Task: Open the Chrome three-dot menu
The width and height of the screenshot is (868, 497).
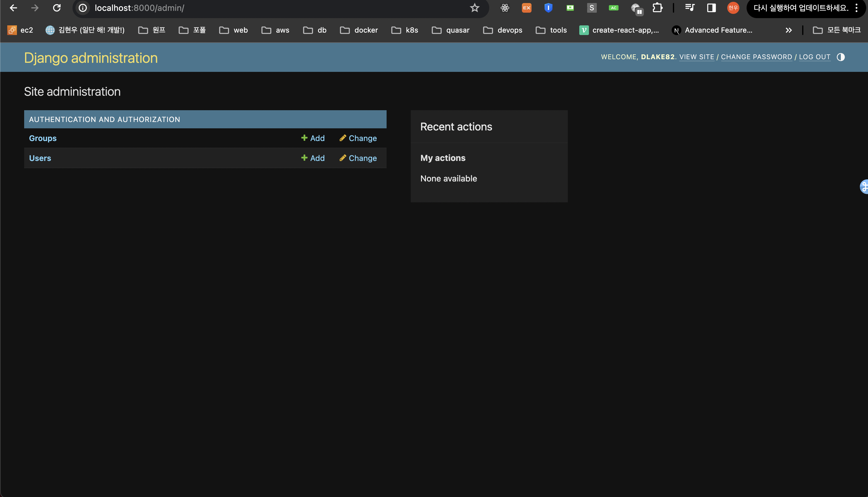Action: (x=857, y=8)
